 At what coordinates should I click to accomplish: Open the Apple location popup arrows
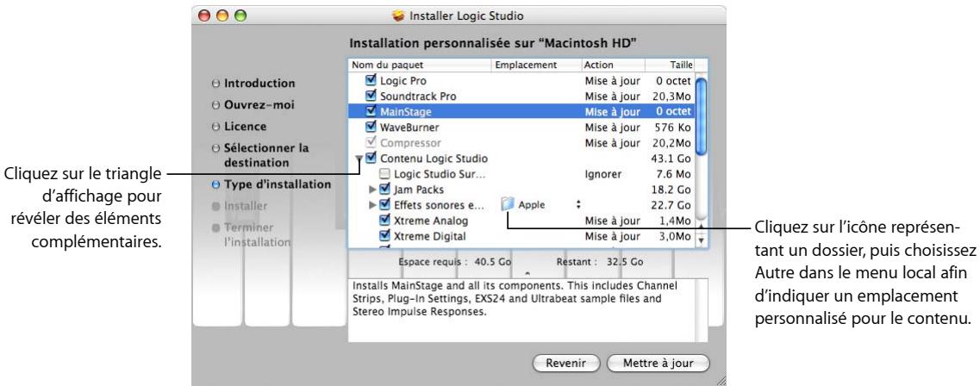click(x=578, y=205)
